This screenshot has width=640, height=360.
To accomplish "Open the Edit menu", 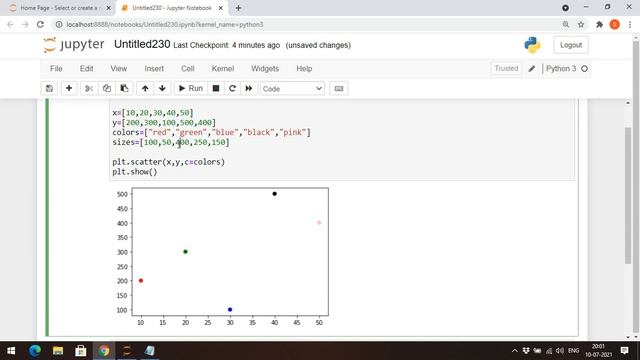I will (86, 69).
